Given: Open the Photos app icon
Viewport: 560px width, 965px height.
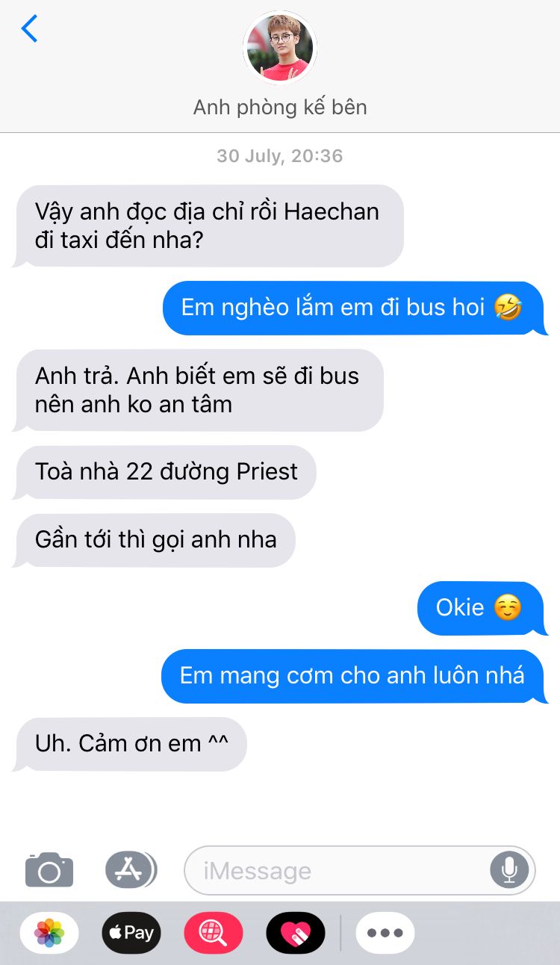Looking at the screenshot, I should click(x=49, y=933).
